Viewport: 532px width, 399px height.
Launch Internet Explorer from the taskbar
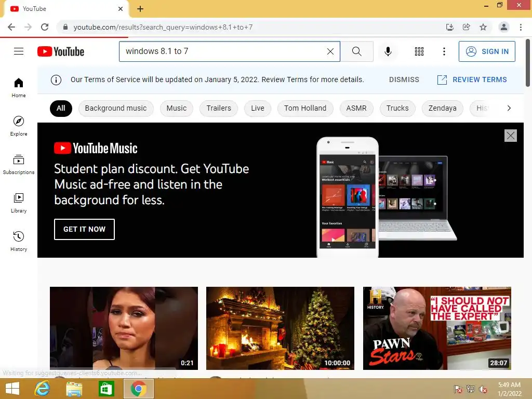point(42,389)
